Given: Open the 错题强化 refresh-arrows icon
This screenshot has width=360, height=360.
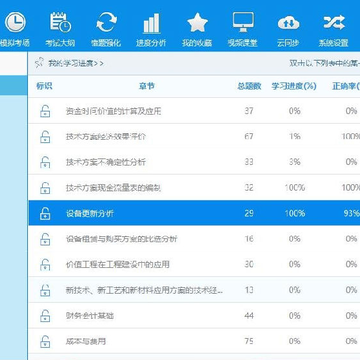Looking at the screenshot, I should pyautogui.click(x=106, y=22).
